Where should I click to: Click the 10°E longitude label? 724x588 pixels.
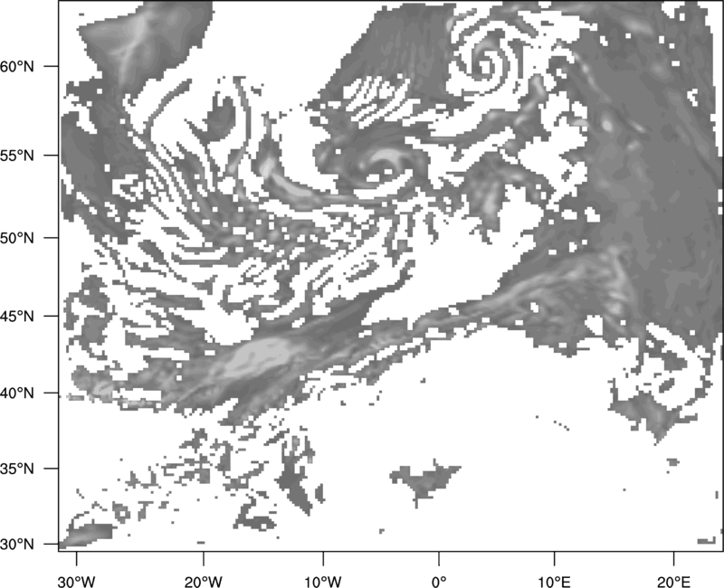(554, 582)
